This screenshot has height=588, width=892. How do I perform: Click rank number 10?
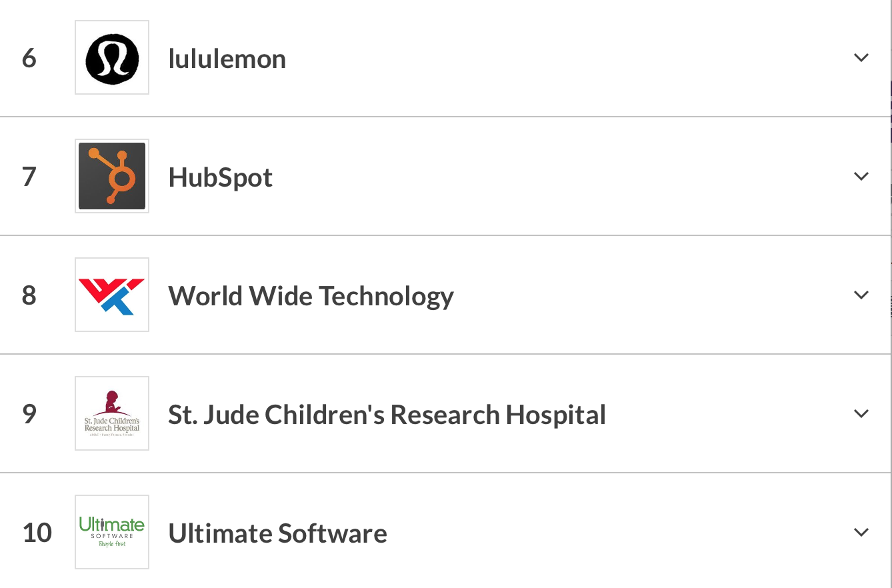point(37,533)
